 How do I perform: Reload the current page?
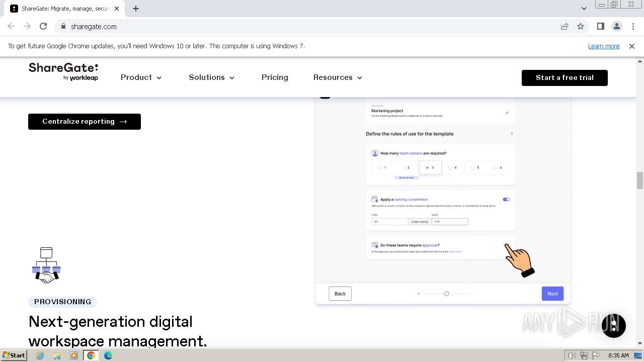tap(43, 26)
